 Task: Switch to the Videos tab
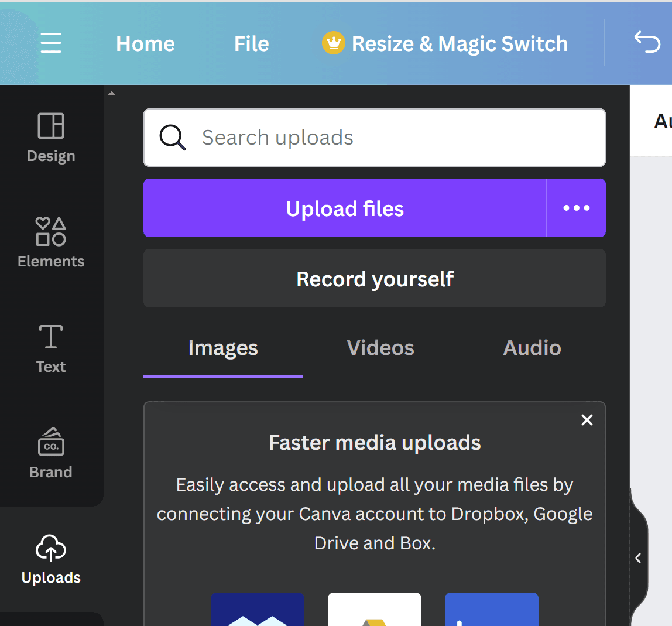[x=380, y=348]
